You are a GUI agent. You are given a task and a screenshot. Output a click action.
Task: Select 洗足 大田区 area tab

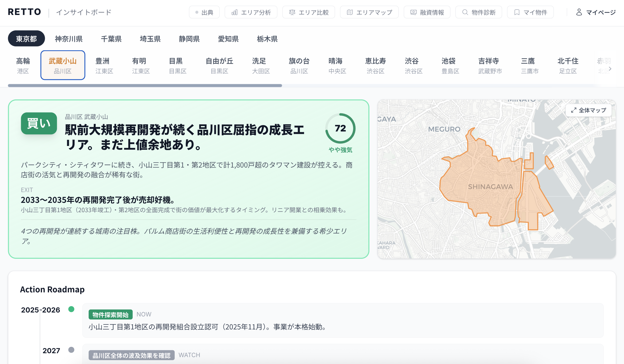pyautogui.click(x=261, y=65)
